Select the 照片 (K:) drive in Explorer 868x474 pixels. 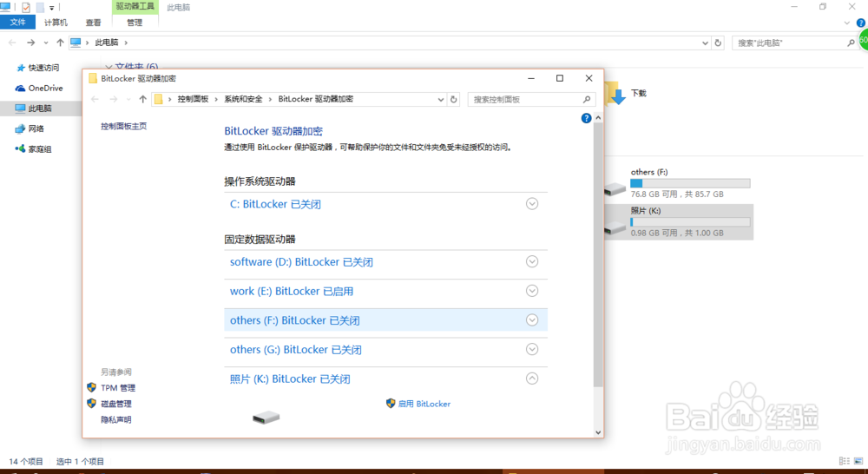click(678, 221)
